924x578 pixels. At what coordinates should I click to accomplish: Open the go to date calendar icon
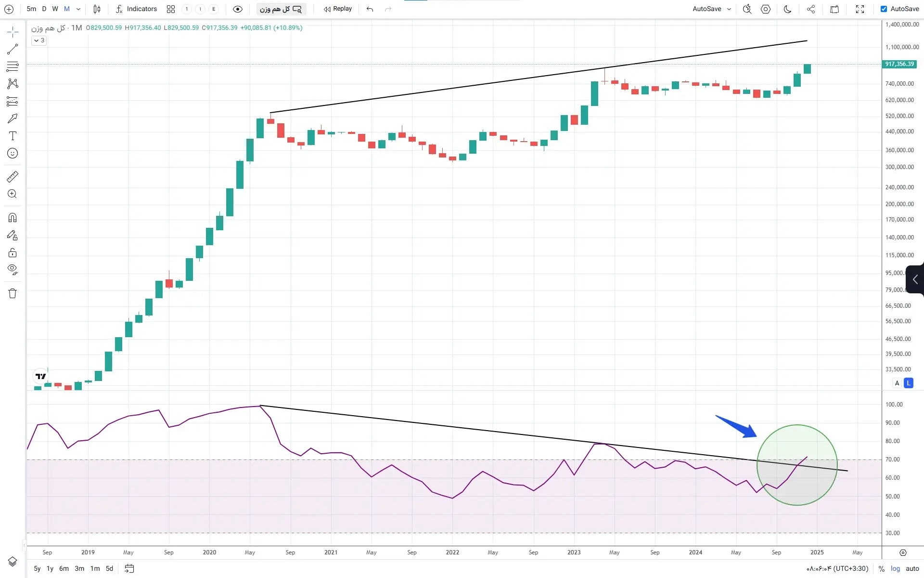(129, 568)
